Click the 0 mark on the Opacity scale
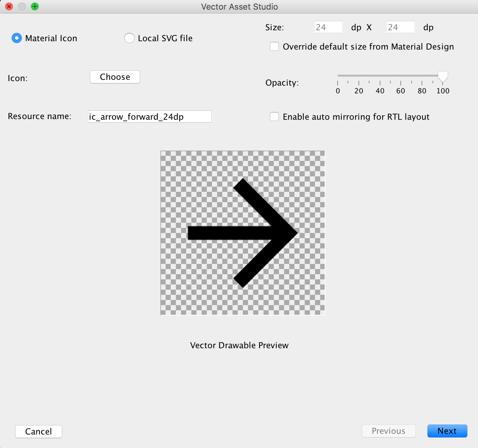Screen dimensions: 478x448 pyautogui.click(x=338, y=91)
